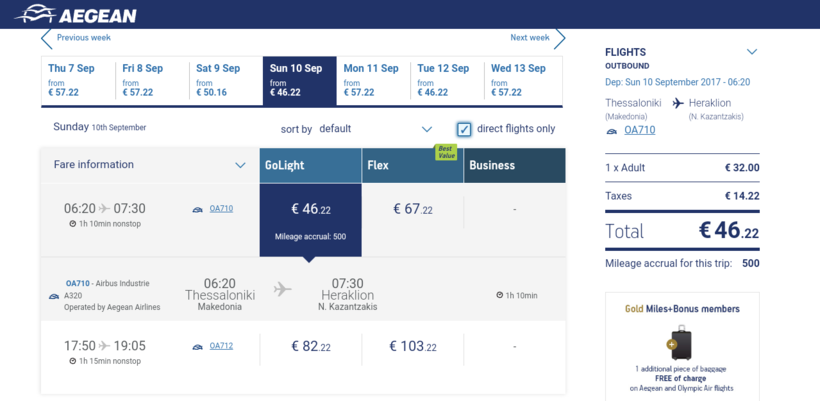This screenshot has height=401, width=820.
Task: Click the airline icon beside OA712 link
Action: click(x=197, y=347)
